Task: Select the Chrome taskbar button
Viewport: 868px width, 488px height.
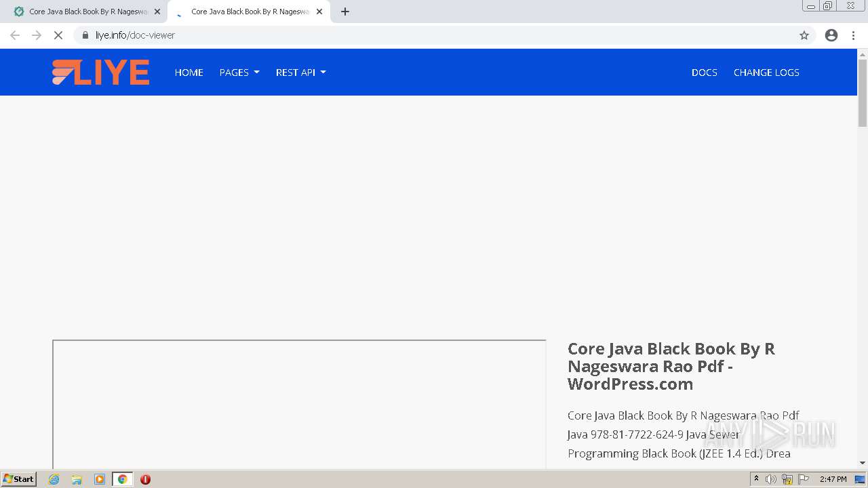Action: click(x=122, y=479)
